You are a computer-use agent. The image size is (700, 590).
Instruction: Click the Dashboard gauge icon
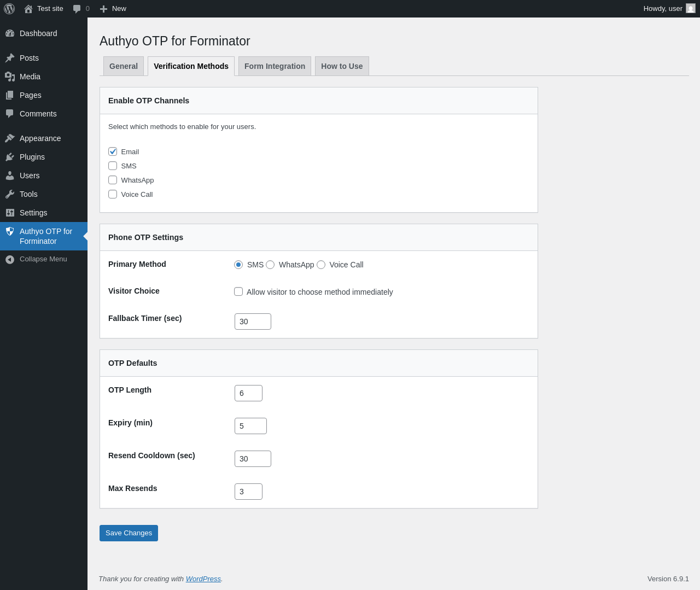click(x=10, y=33)
